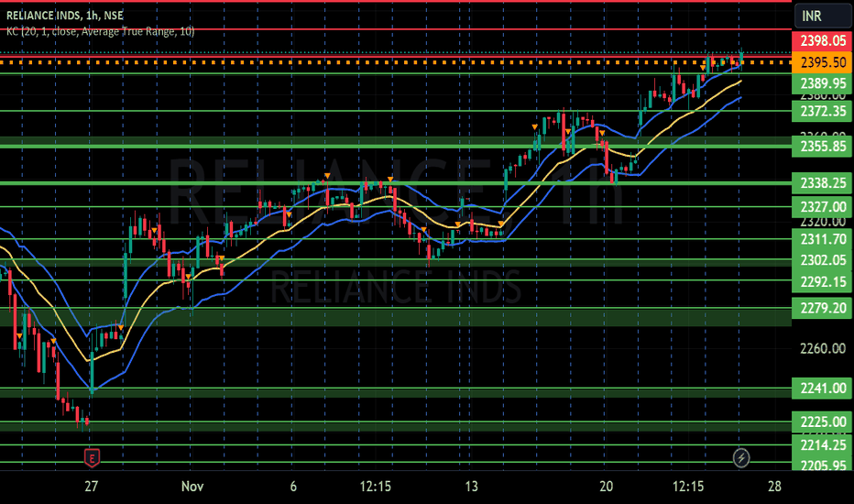The width and height of the screenshot is (854, 504).
Task: Select the 2338.25 price level label
Action: click(823, 183)
